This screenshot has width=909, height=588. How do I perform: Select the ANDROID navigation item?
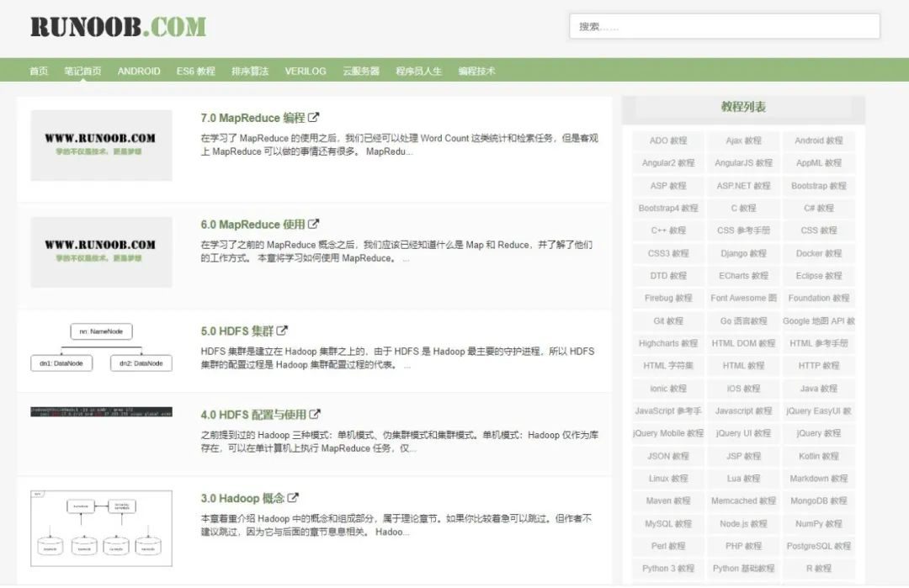(x=139, y=72)
